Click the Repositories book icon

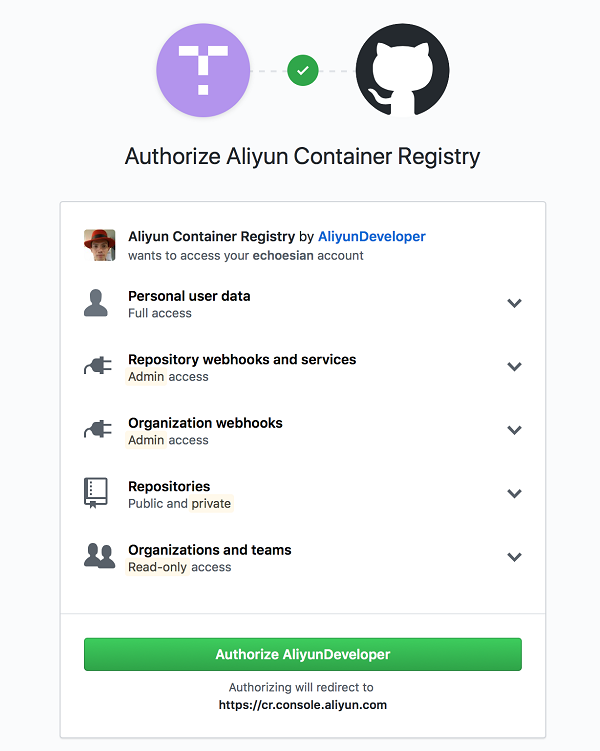(x=96, y=494)
